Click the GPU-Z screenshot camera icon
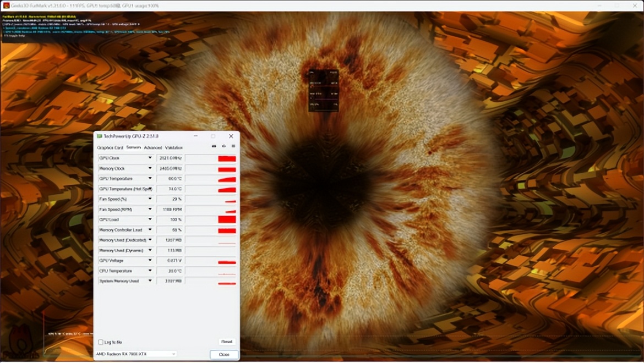This screenshot has height=363, width=644. (214, 146)
